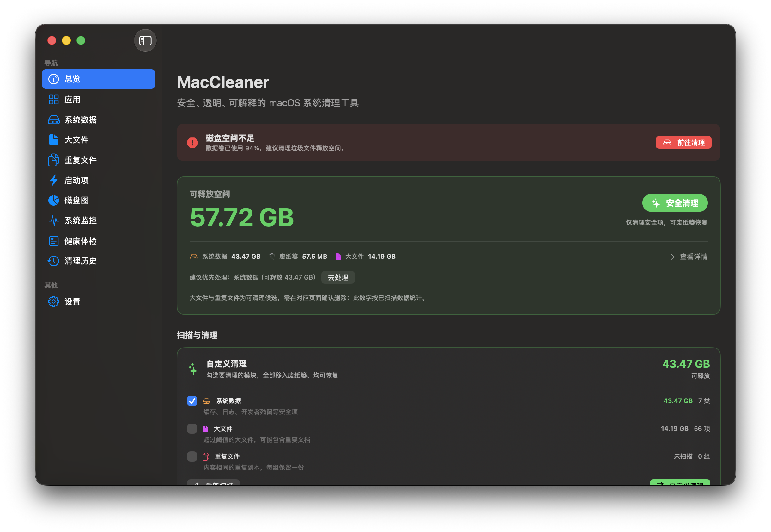Select 重复文件 in the navigation

point(99,160)
